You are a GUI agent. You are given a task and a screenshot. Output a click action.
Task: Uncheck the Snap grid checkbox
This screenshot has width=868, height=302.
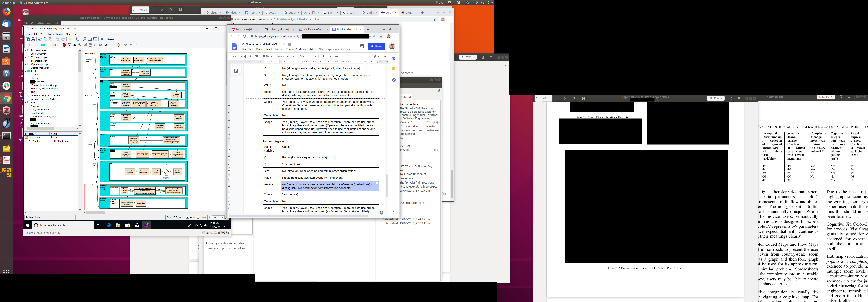pyautogui.click(x=188, y=217)
